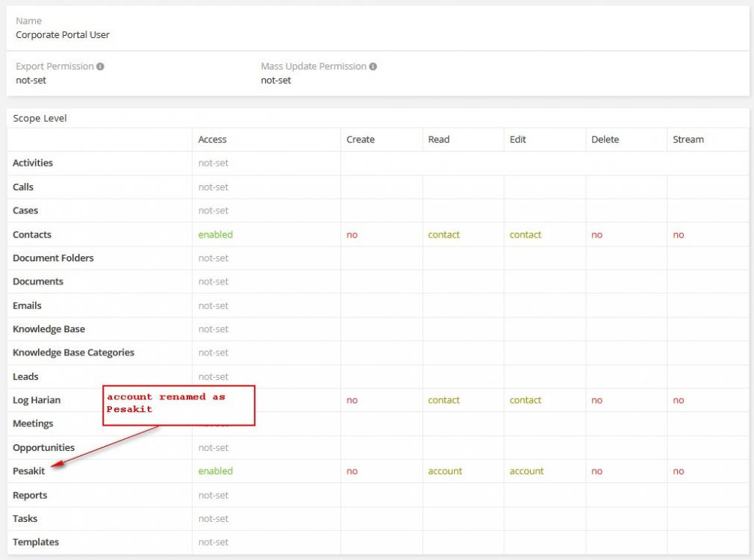Click Contacts Create value 'no'
Image resolution: width=754 pixels, height=560 pixels.
[x=352, y=234]
